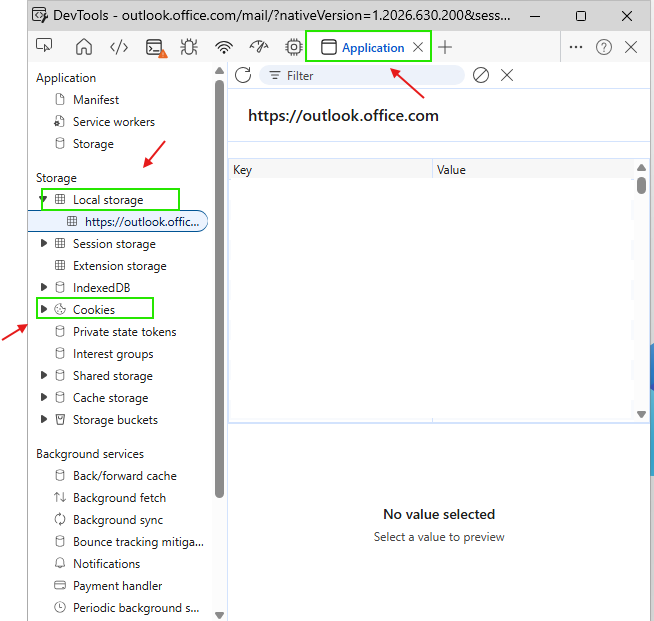Collapse the Local storage tree arrow
Screen dimensions: 654x621
point(44,199)
